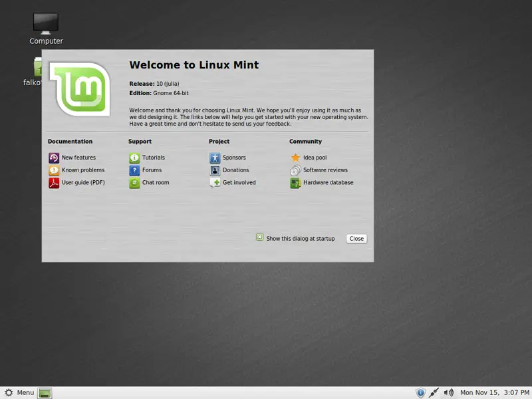Open the Chat room hash icon
532x399 pixels.
point(134,183)
